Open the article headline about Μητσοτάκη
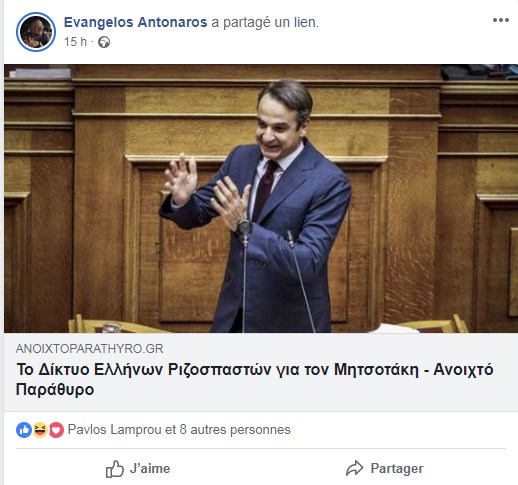 [255, 379]
